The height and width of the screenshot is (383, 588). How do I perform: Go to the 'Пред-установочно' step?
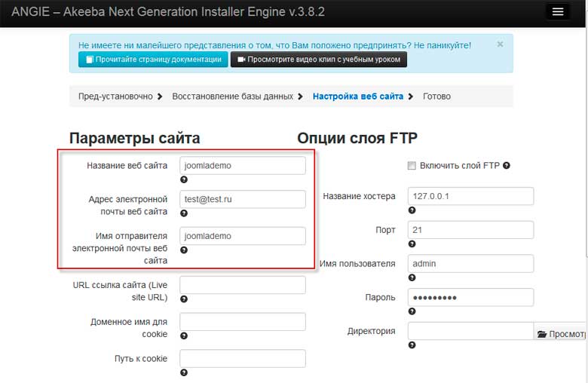(115, 97)
